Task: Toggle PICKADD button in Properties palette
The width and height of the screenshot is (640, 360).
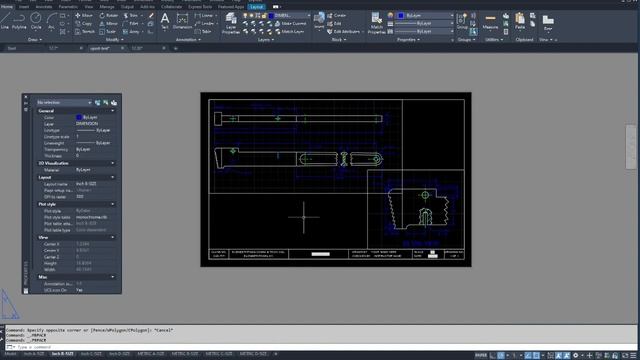Action: click(98, 102)
